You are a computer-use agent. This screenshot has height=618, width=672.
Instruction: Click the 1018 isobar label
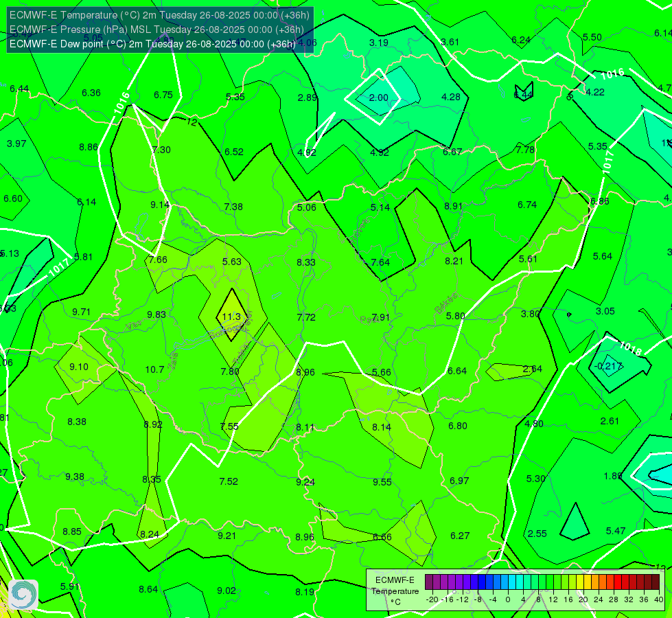pos(630,348)
